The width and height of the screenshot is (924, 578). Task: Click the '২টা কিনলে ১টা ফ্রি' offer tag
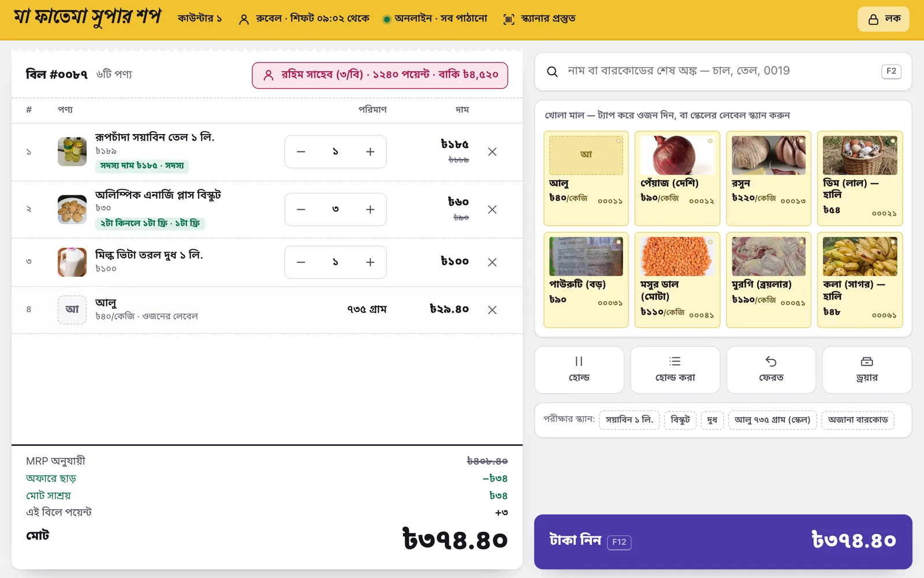click(x=150, y=224)
